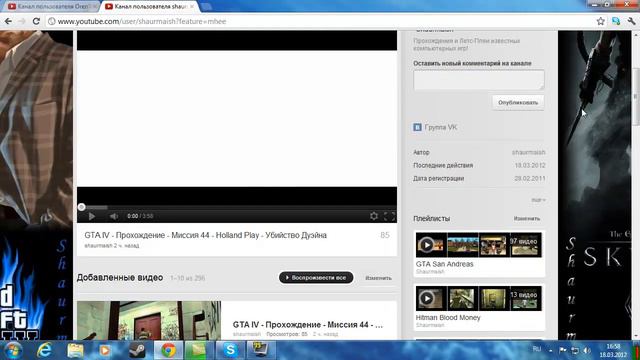Viewport: 640px width, 360px height.
Task: Open the GTA IV Миссия 44 video title
Action: pyautogui.click(x=205, y=235)
